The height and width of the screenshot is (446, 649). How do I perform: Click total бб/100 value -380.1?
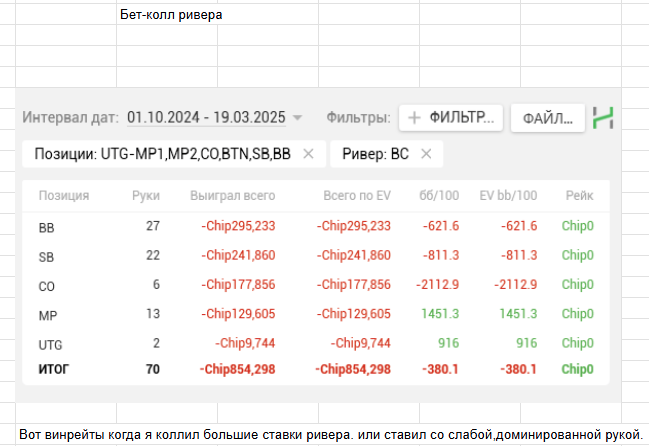(440, 369)
